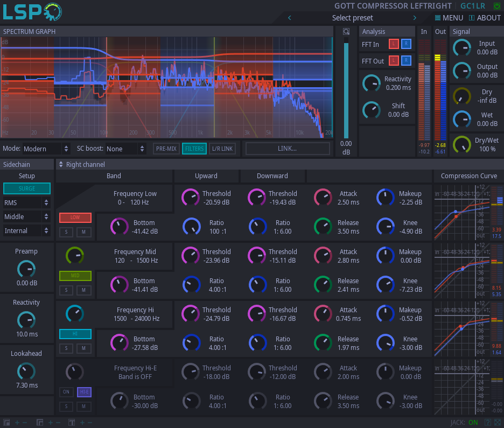This screenshot has height=428, width=504.
Task: Go to the next preset arrow
Action: tap(415, 18)
